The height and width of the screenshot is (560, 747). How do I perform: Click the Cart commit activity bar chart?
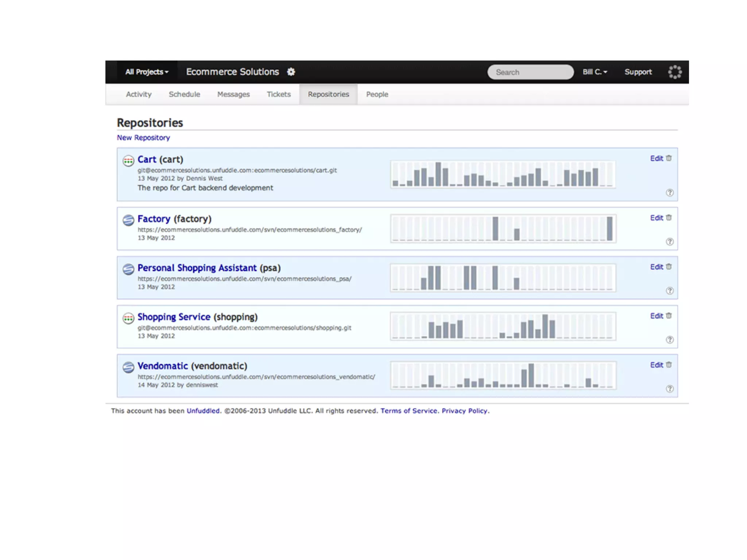pyautogui.click(x=503, y=175)
